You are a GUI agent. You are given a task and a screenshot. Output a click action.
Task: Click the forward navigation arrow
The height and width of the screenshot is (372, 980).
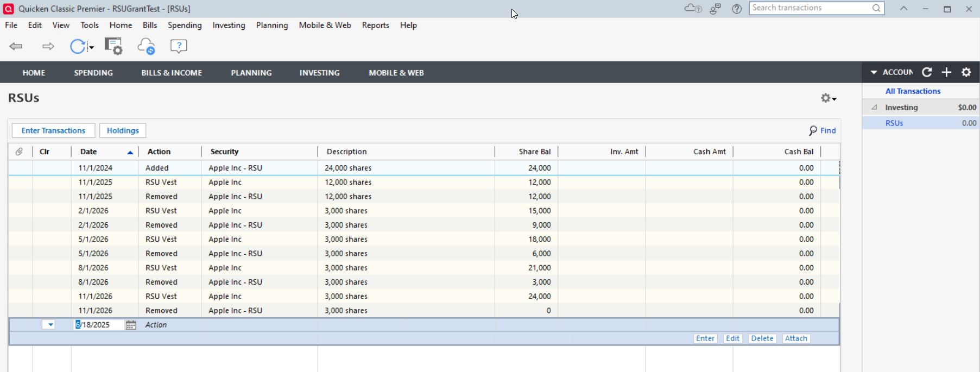click(x=48, y=47)
